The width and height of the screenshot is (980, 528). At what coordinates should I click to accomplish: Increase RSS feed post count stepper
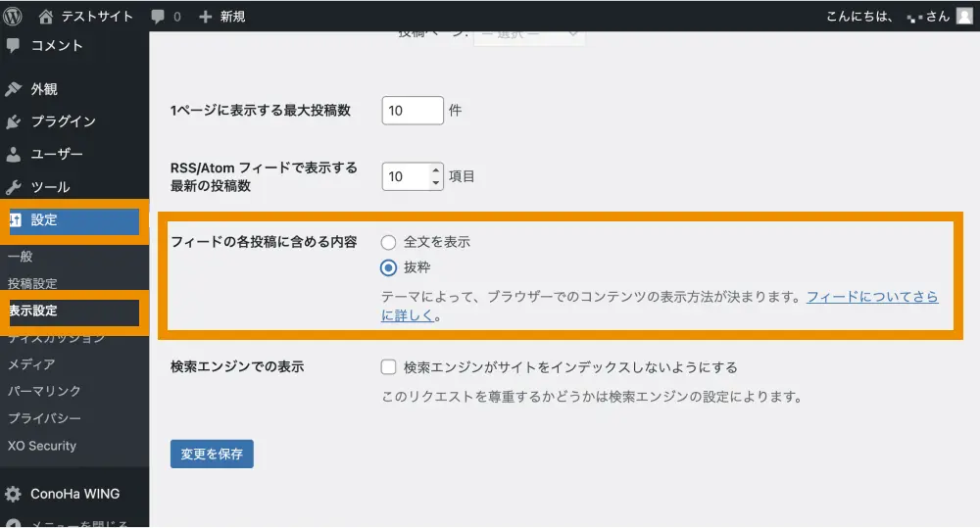(x=436, y=170)
